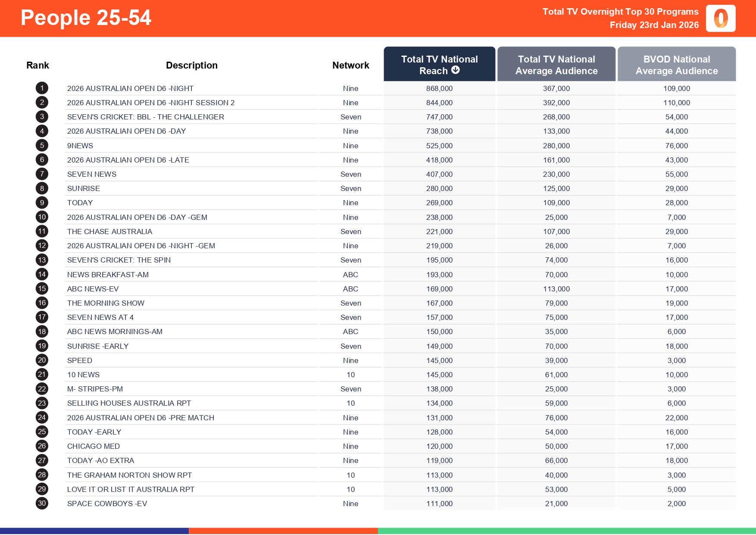Select the People 25-54 header tab
The width and height of the screenshot is (756, 535).
(86, 18)
